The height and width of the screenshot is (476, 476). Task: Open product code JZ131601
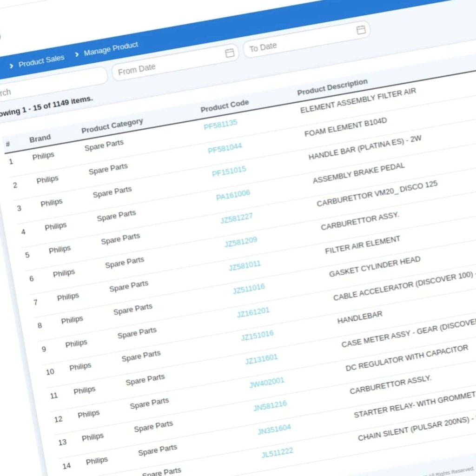pyautogui.click(x=261, y=359)
